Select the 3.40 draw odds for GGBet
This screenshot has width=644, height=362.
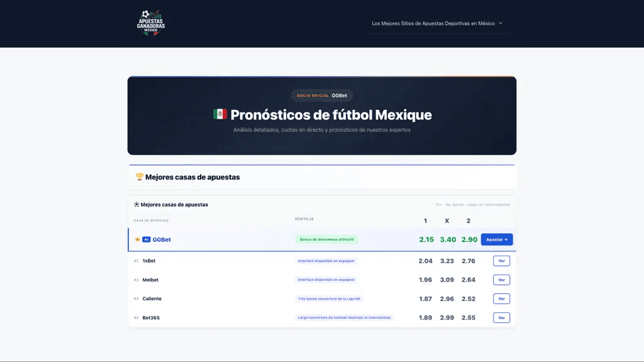(x=448, y=239)
